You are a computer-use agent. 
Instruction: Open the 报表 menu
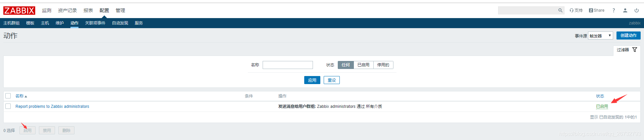click(x=88, y=10)
